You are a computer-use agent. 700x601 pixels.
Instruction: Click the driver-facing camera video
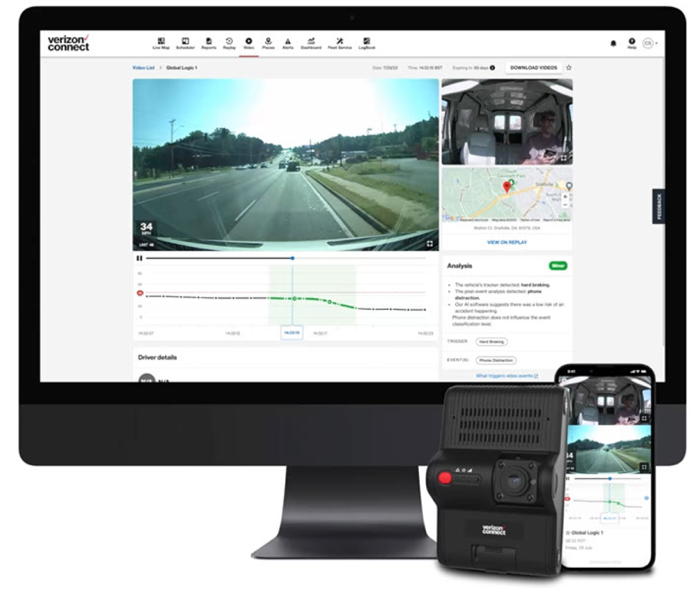507,121
